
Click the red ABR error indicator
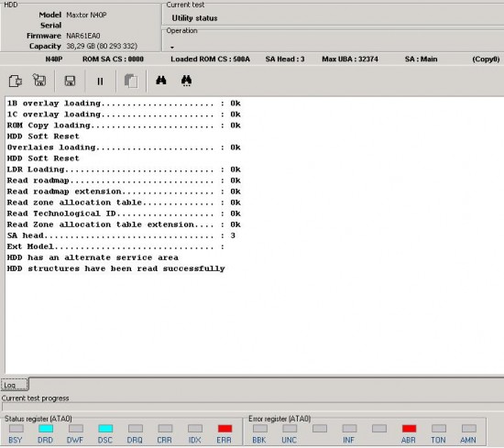point(409,429)
